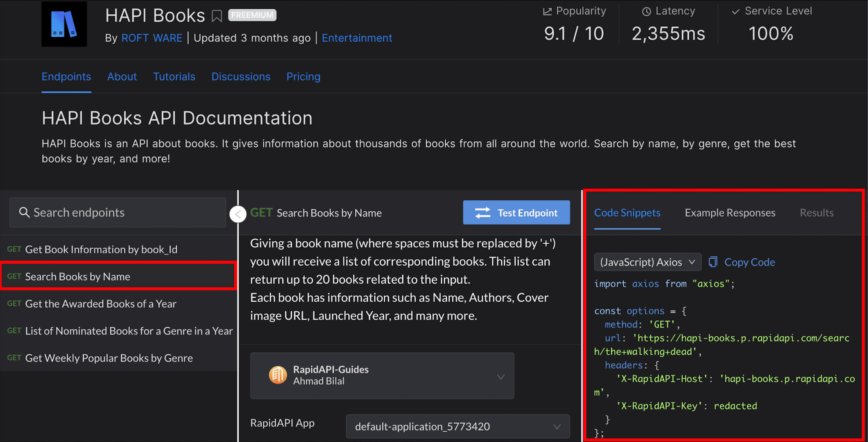Click the 'Updated 3 months ago' text
This screenshot has width=868, height=442.
[252, 38]
